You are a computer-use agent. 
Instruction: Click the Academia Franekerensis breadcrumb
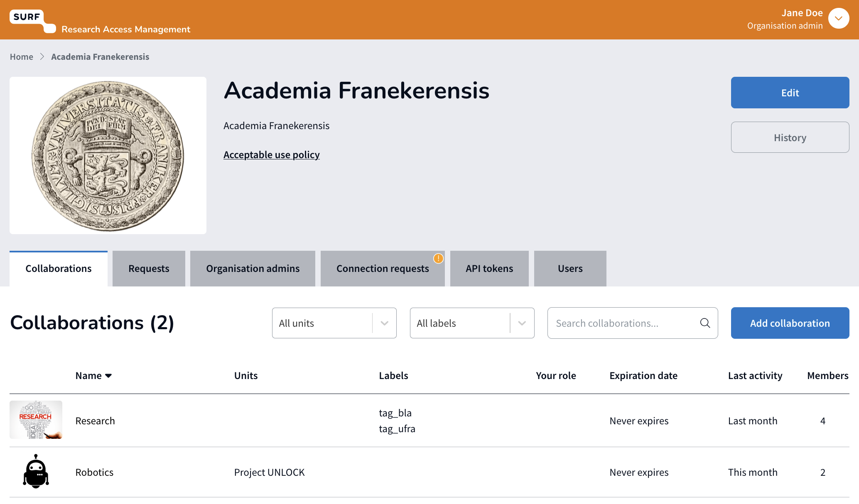pyautogui.click(x=100, y=57)
